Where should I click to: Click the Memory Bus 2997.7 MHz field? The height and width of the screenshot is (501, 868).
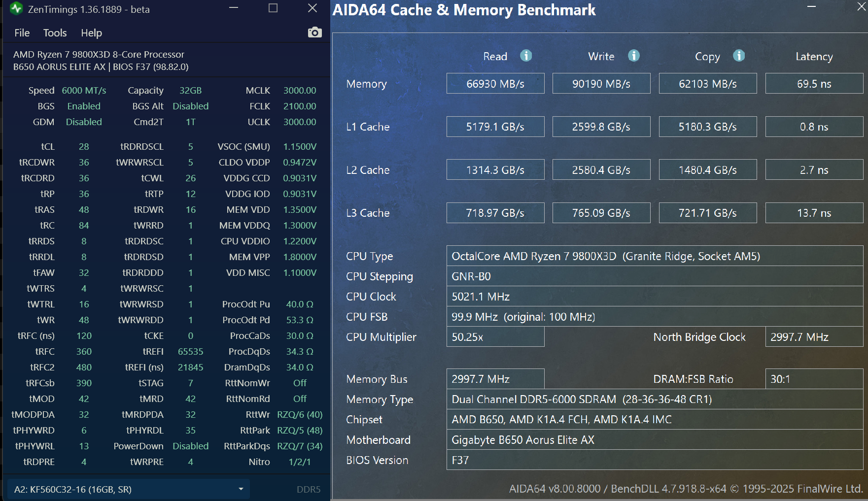click(x=495, y=379)
